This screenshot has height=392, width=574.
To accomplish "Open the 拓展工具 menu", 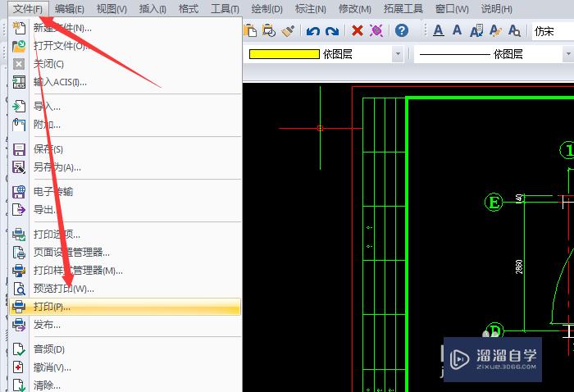I will pyautogui.click(x=403, y=9).
